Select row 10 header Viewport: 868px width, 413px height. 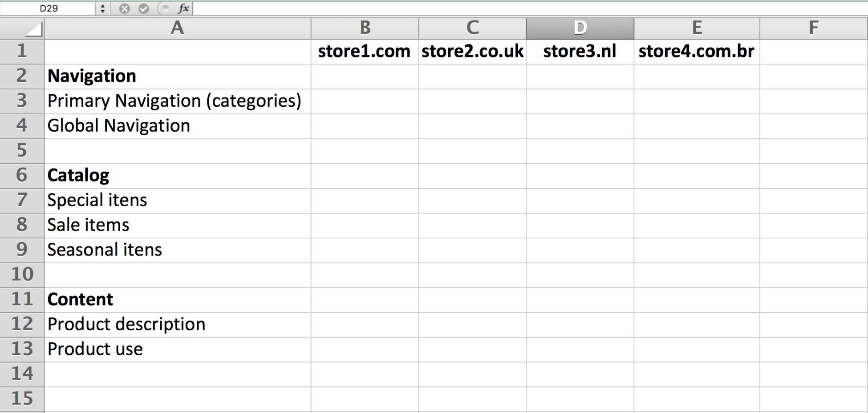coord(22,275)
